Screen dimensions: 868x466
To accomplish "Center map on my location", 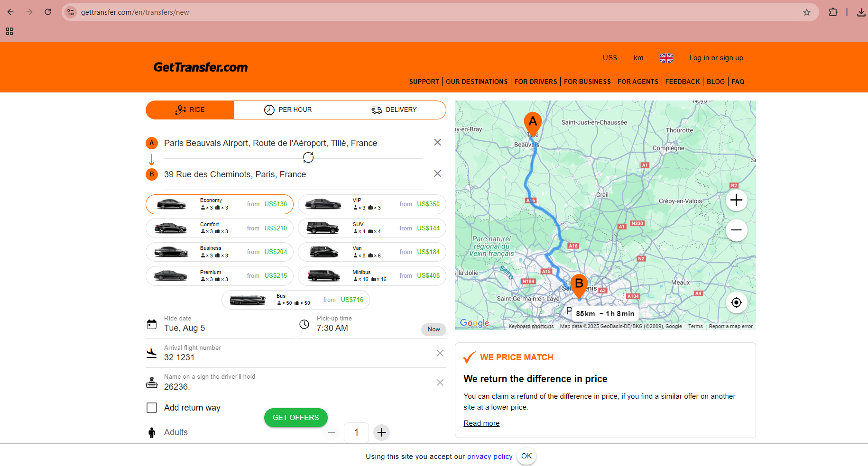I will [x=736, y=302].
